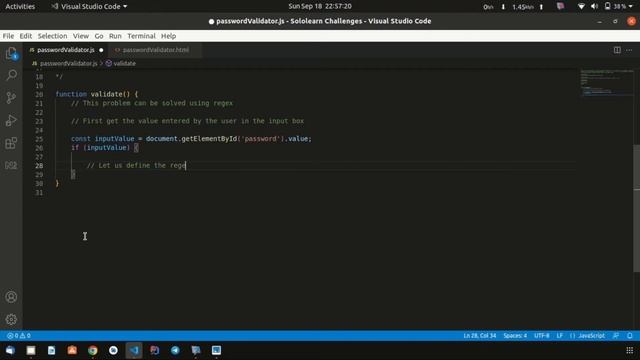Image resolution: width=640 pixels, height=360 pixels.
Task: Open the Selection menu
Action: (52, 36)
